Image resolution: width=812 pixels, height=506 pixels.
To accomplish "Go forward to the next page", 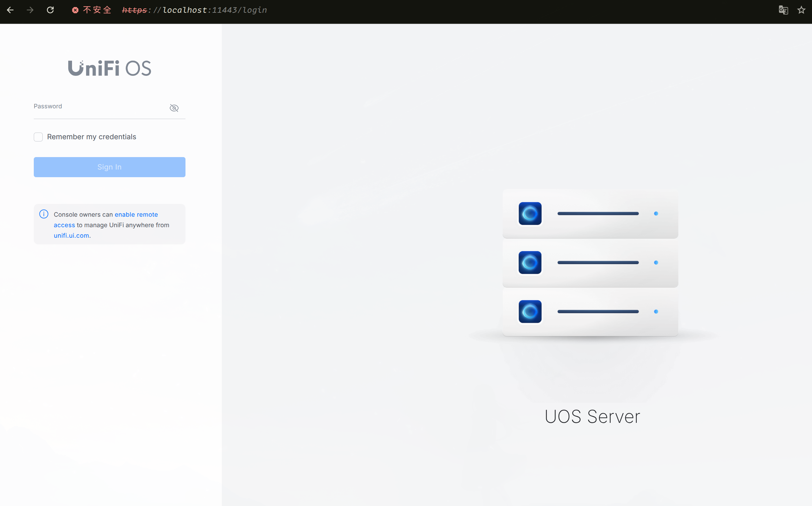I will pyautogui.click(x=30, y=10).
